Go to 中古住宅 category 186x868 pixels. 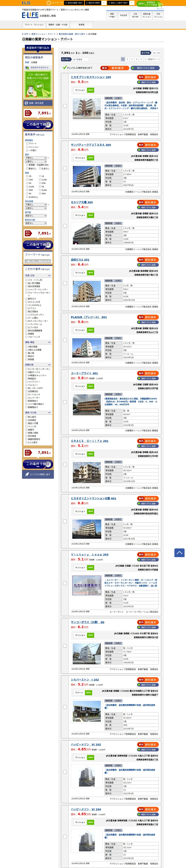124,15
